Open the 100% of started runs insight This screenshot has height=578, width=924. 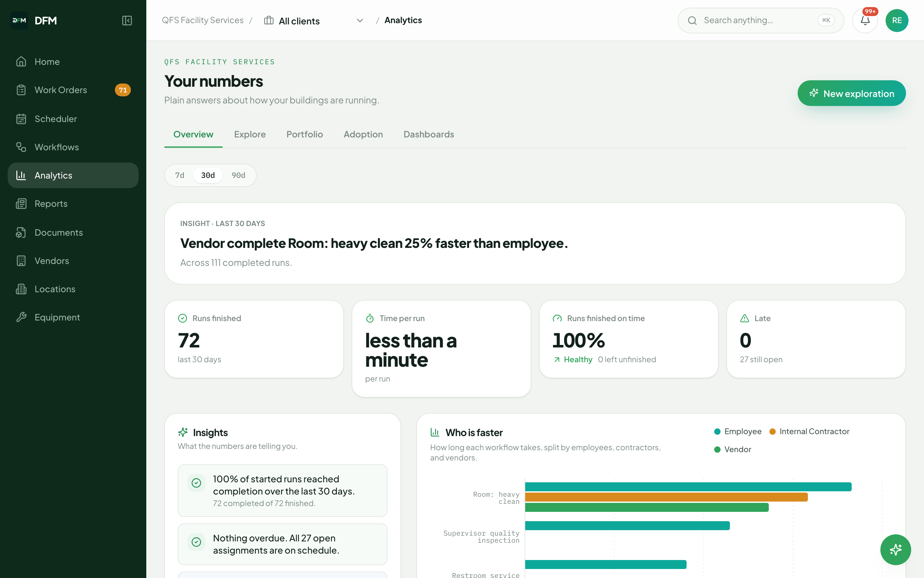[283, 490]
